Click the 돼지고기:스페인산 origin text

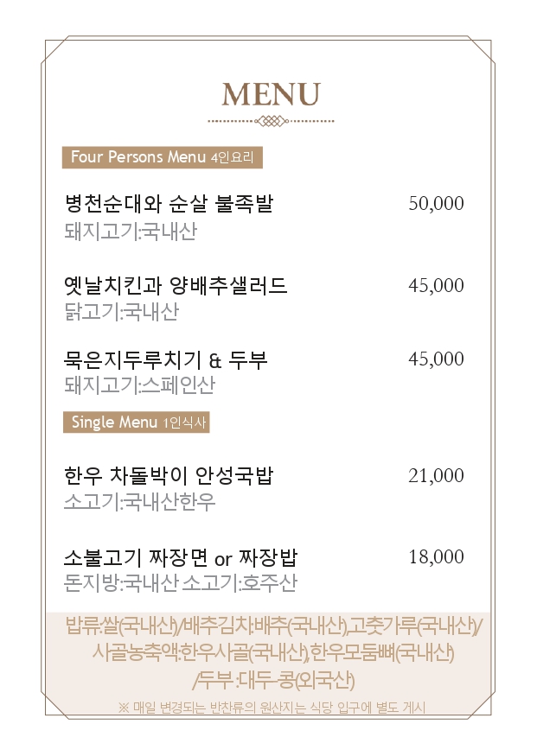140,385
